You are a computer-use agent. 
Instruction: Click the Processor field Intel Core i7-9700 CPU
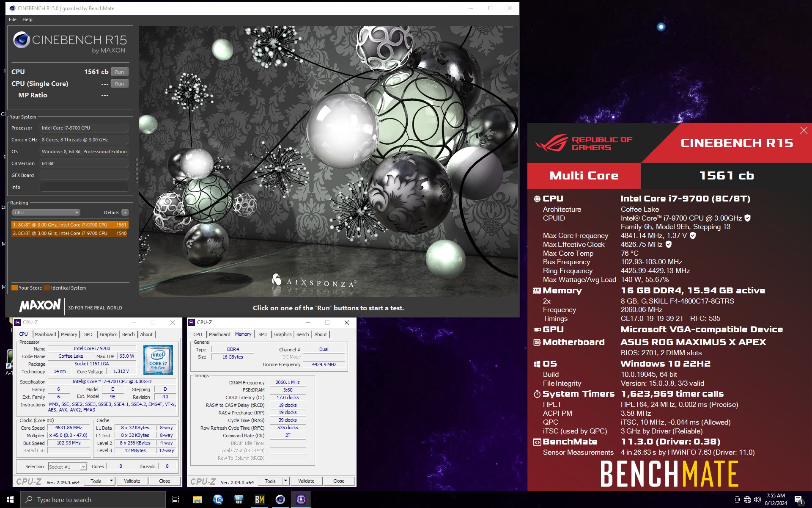click(x=84, y=128)
